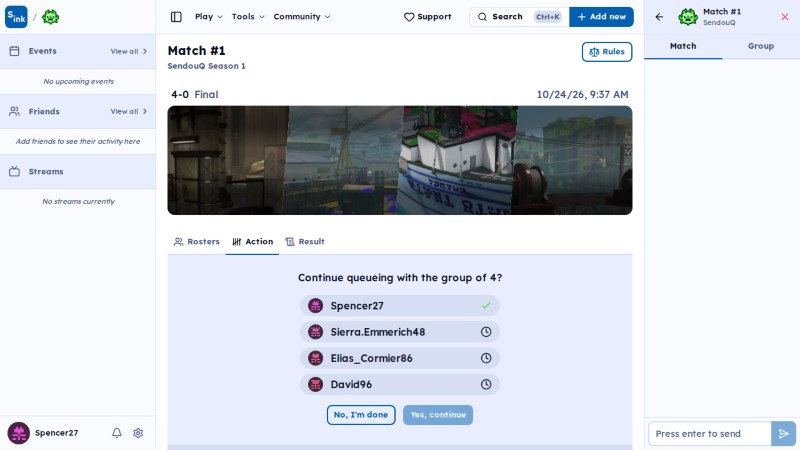Click the green SendouQ mascot icon in breadcrumb
The width and height of the screenshot is (800, 450).
51,17
